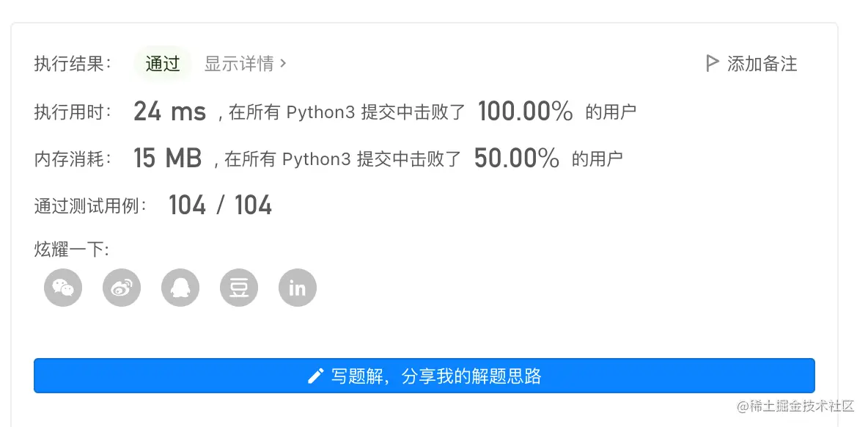Open the 显示详情 details link
The image size is (868, 427).
tap(239, 64)
